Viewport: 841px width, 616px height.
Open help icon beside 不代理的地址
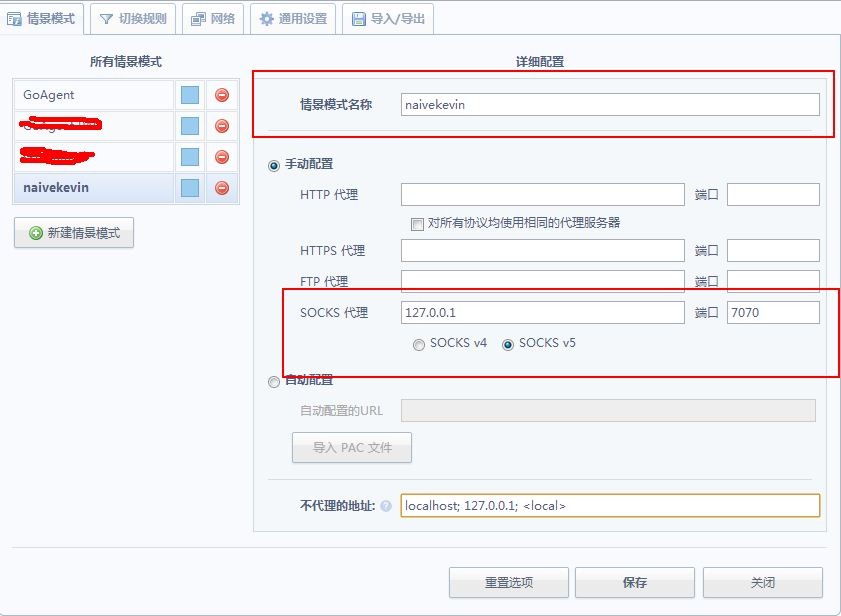pyautogui.click(x=386, y=505)
